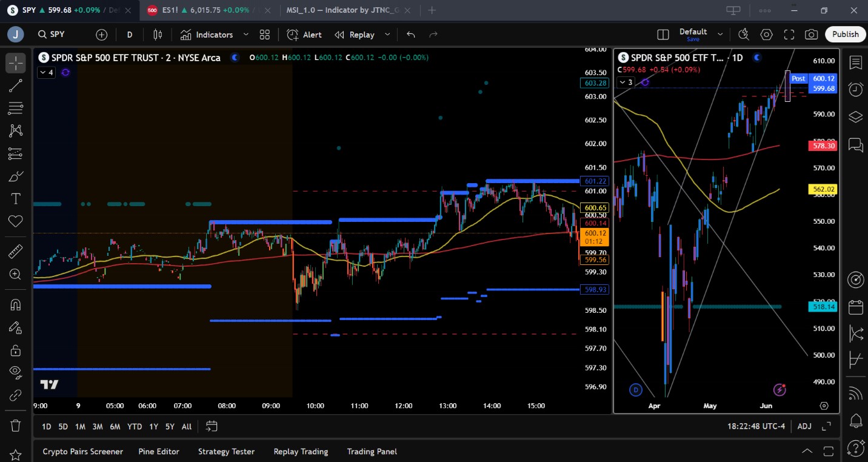Viewport: 868px width, 462px height.
Task: Expand the indicators favorites dropdown arrow
Action: [x=246, y=35]
